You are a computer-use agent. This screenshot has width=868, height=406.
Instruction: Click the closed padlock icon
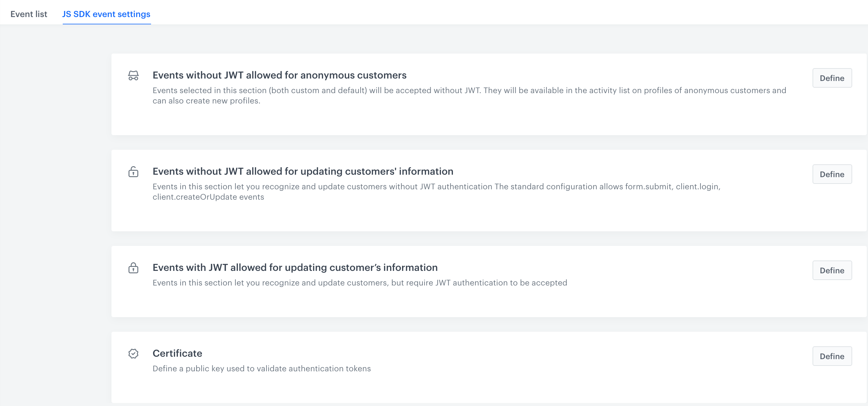click(x=133, y=268)
